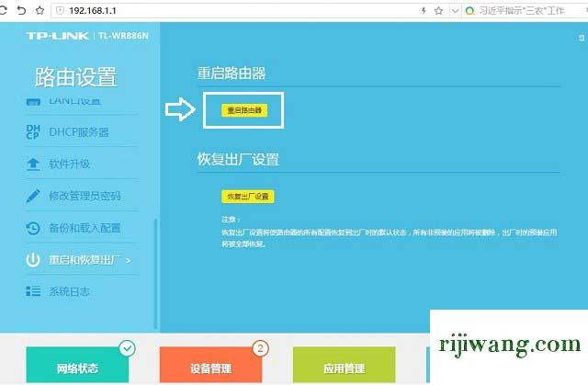Click the TP-LINK logo
Viewport: 588px width, 385px height.
point(57,36)
